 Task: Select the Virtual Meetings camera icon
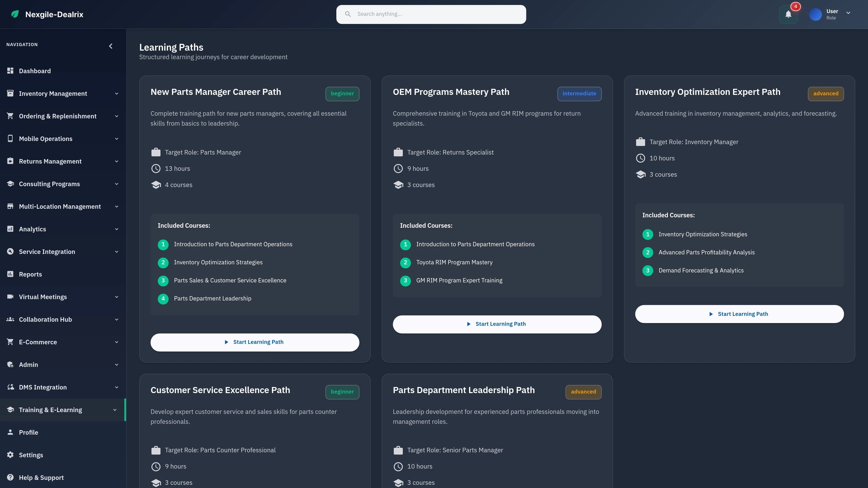click(x=10, y=297)
